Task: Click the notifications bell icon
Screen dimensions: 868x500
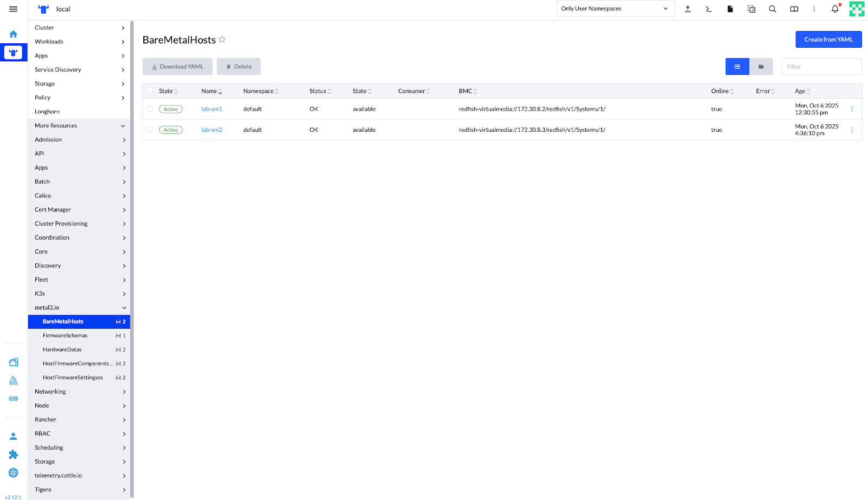Action: (835, 9)
